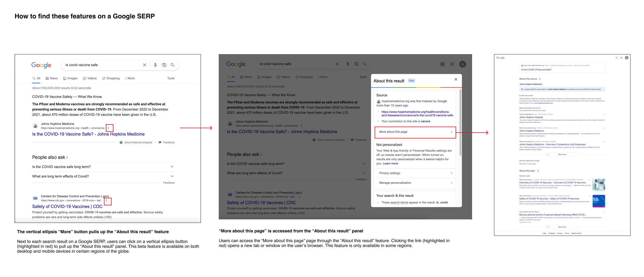The height and width of the screenshot is (277, 644).
Task: Open the More menu in the left screenshot's tab row
Action: [x=130, y=78]
